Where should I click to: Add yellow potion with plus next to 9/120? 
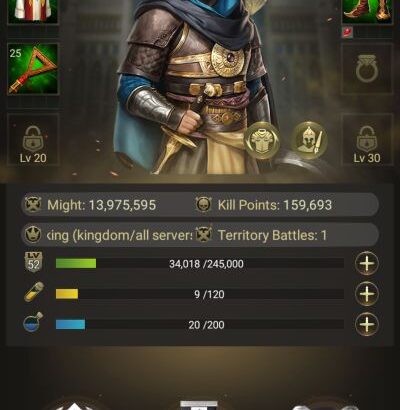(367, 294)
